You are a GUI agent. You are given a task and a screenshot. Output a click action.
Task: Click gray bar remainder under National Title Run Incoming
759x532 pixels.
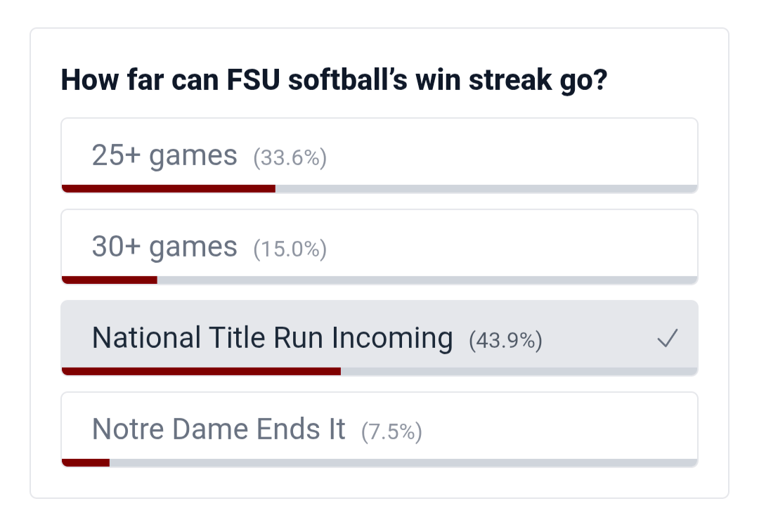(x=519, y=371)
